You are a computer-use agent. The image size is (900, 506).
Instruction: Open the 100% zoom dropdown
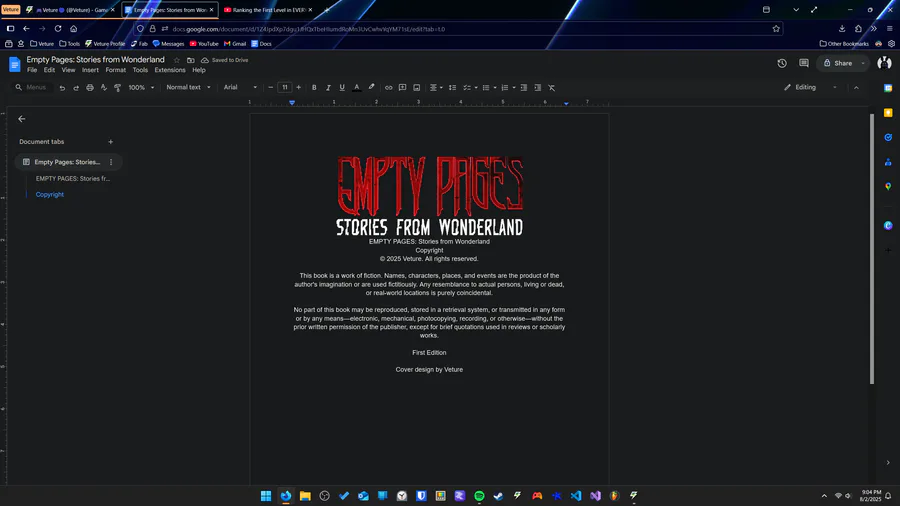pos(141,88)
